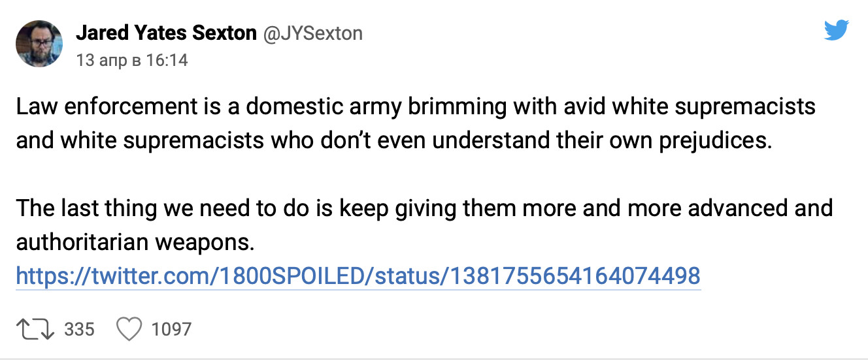The image size is (868, 363).
Task: Open the tweet timestamp 13 апр в 16:14
Action: (x=131, y=60)
